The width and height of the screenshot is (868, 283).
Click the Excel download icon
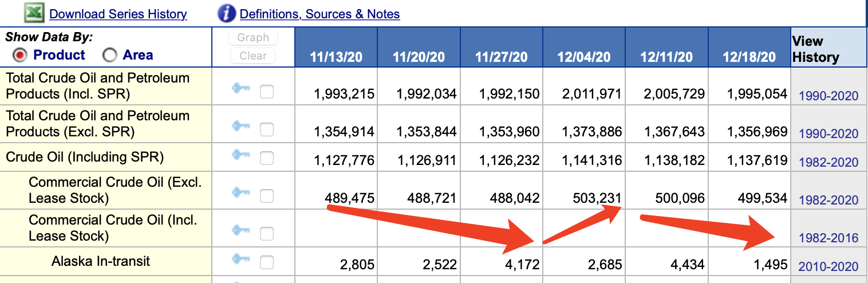click(34, 11)
